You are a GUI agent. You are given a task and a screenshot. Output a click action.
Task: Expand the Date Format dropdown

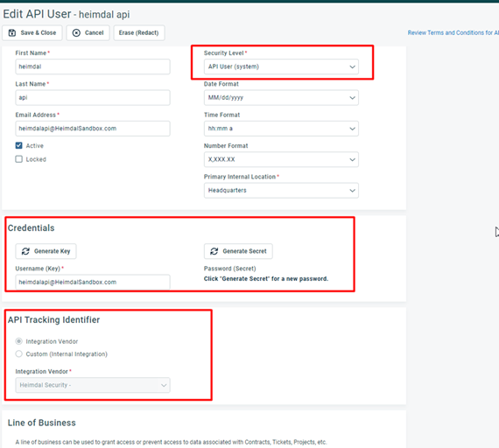(x=281, y=98)
